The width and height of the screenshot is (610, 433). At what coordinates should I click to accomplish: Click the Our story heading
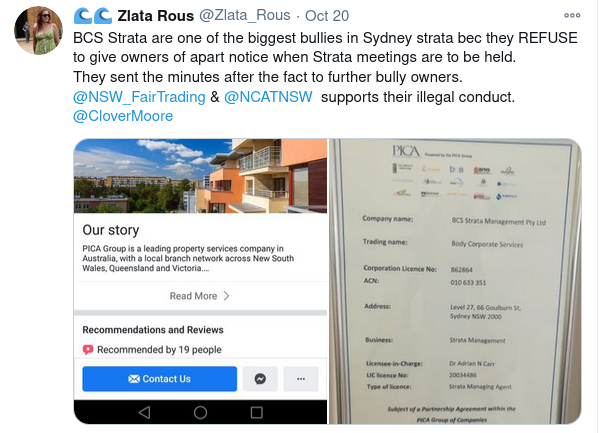pos(110,230)
